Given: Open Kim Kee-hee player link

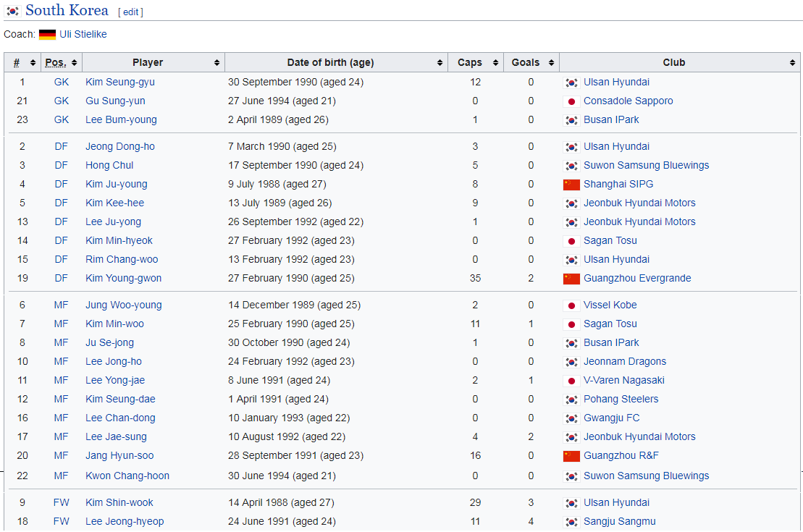Looking at the screenshot, I should pos(114,203).
